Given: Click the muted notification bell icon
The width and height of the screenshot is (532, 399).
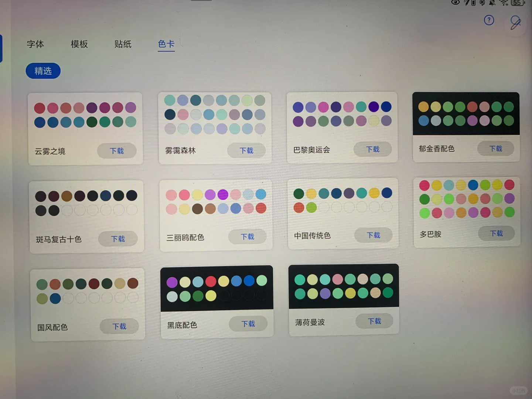Looking at the screenshot, I should click(492, 3).
